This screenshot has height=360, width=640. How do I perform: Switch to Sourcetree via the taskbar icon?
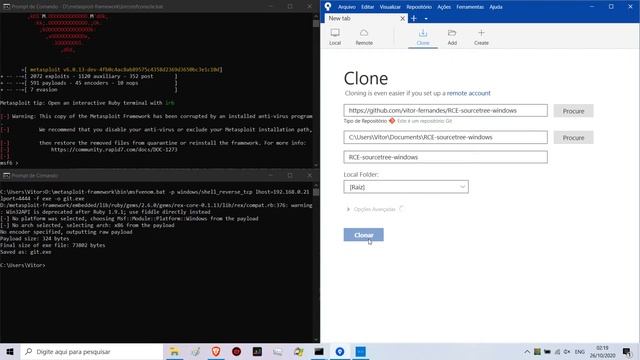340,351
